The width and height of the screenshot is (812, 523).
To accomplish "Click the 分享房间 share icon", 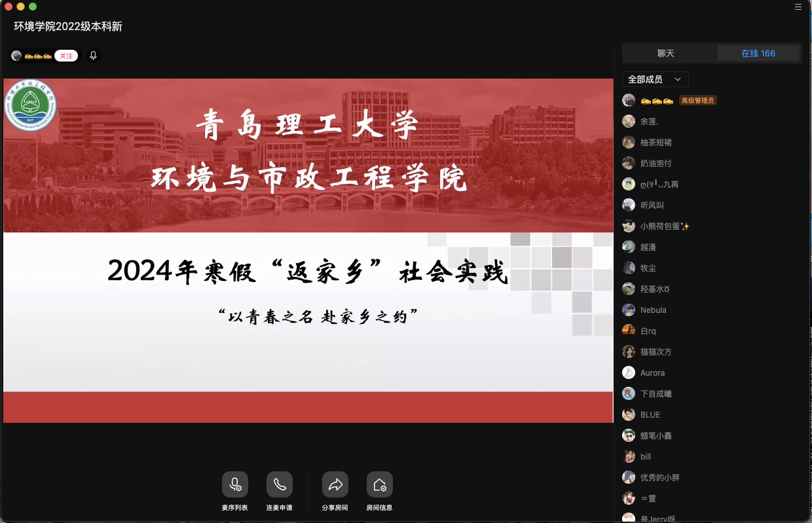I will (x=335, y=484).
